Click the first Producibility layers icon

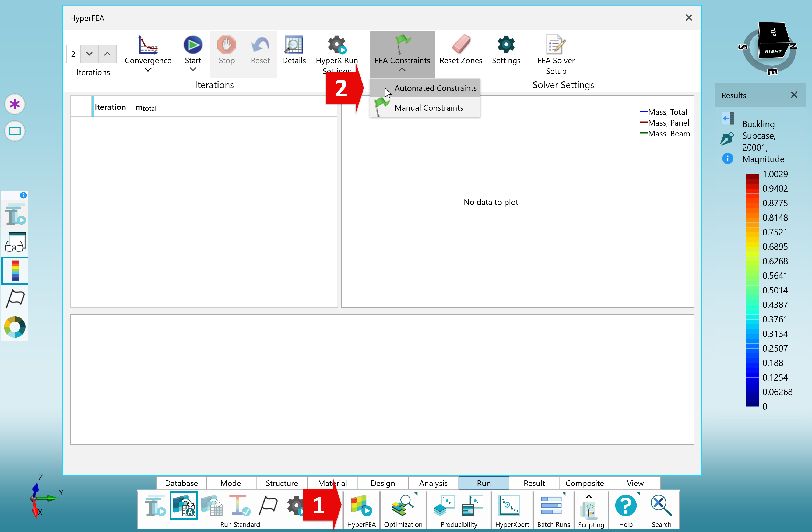(x=444, y=506)
